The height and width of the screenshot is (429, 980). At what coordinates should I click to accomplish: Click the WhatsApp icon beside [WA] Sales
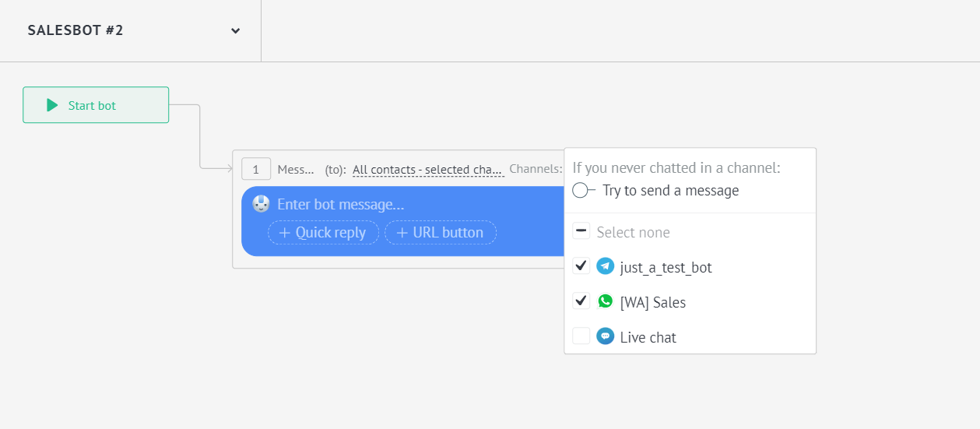click(x=605, y=301)
